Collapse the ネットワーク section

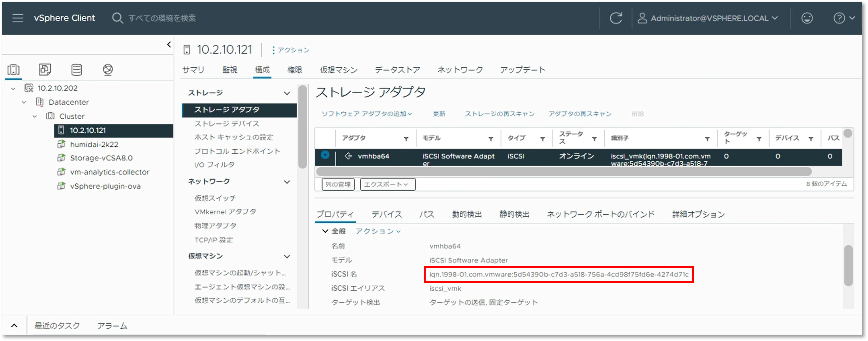[287, 182]
